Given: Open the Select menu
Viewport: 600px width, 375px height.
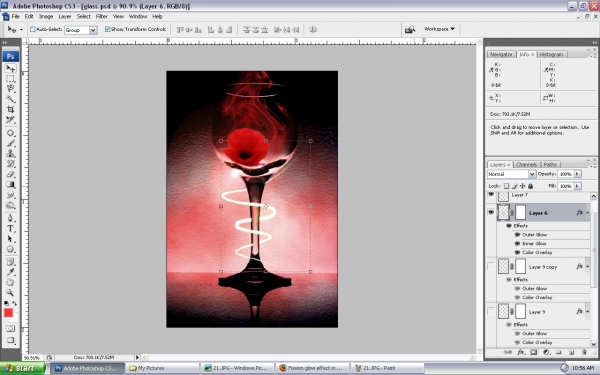Looking at the screenshot, I should pos(83,16).
